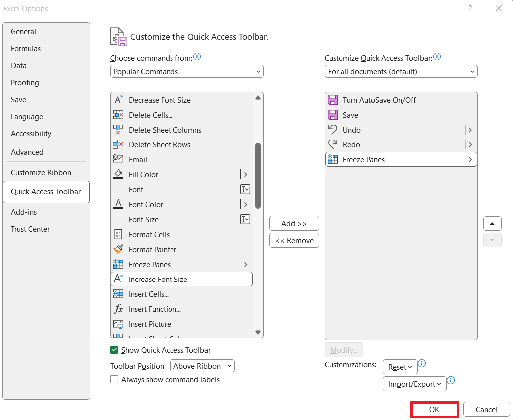Click the Increase Font Size icon
The image size is (513, 420).
tap(118, 279)
